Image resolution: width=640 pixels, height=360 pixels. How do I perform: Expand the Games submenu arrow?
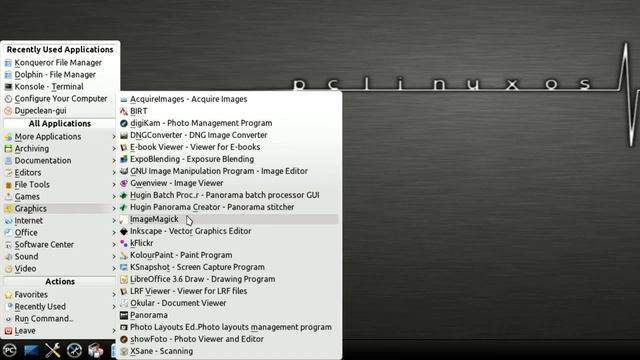114,197
